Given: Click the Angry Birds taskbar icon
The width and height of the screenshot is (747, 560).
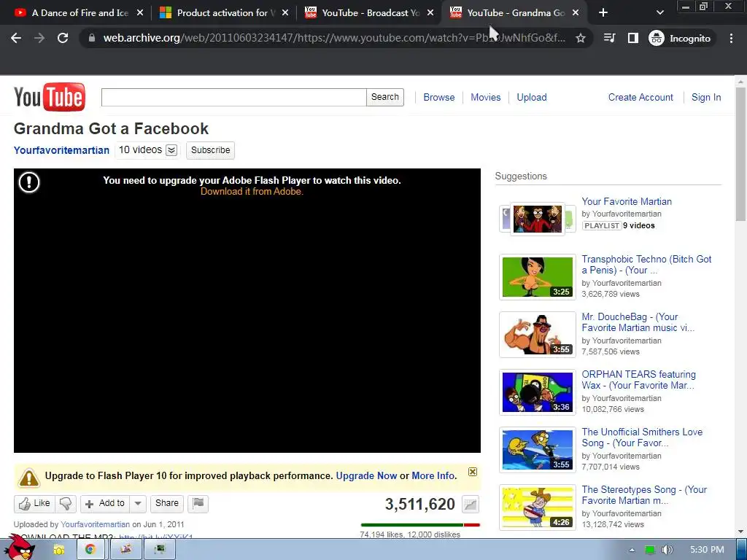Looking at the screenshot, I should pos(20,548).
